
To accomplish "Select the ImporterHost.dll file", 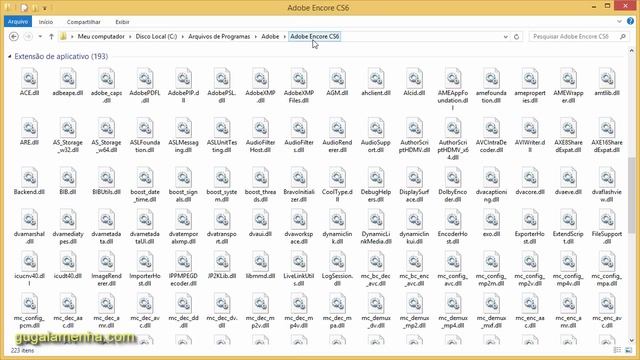I will click(x=145, y=269).
